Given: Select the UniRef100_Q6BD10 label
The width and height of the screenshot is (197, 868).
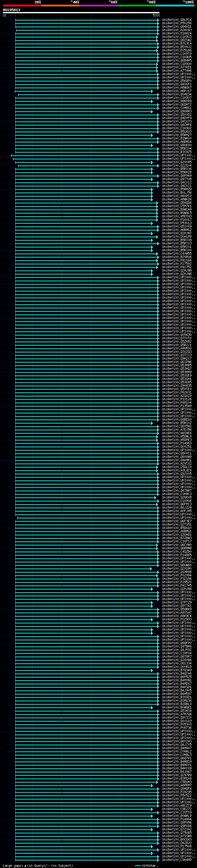Looking at the screenshot, I should pyautogui.click(x=177, y=419).
